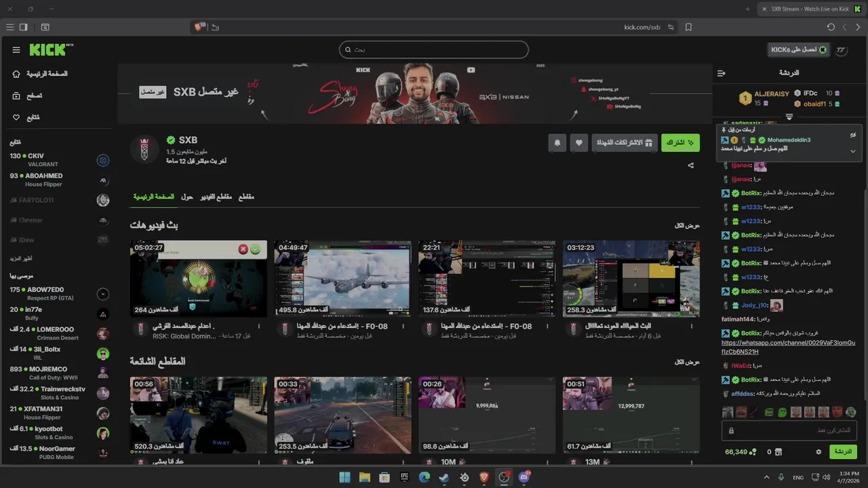Expand pinned message chevron
Viewport: 868px width, 488px height.
point(853,151)
